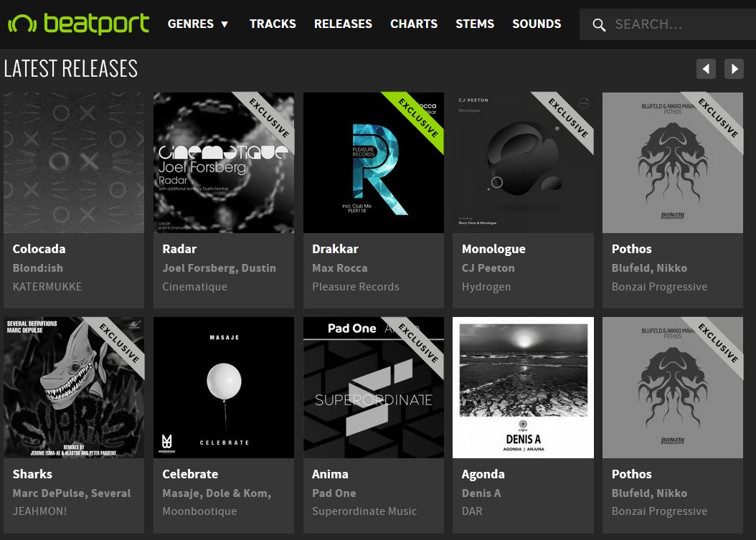
Task: Open the Drakkar release title
Action: (335, 249)
